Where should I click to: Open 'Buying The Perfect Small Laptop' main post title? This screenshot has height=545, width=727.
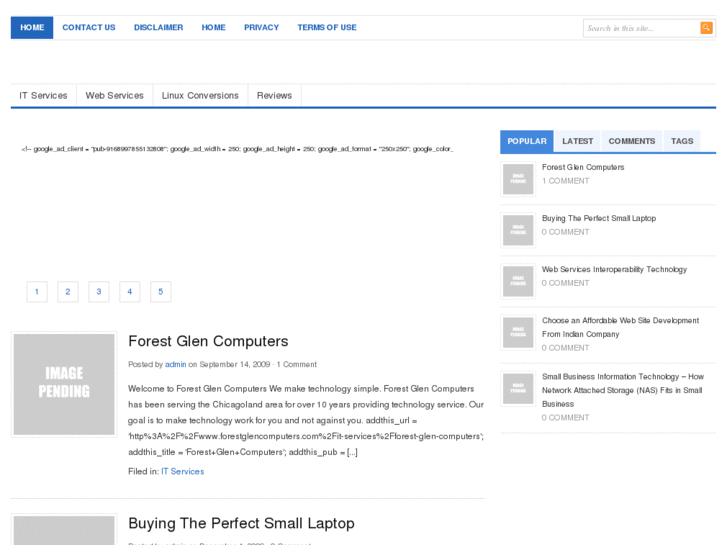241,524
